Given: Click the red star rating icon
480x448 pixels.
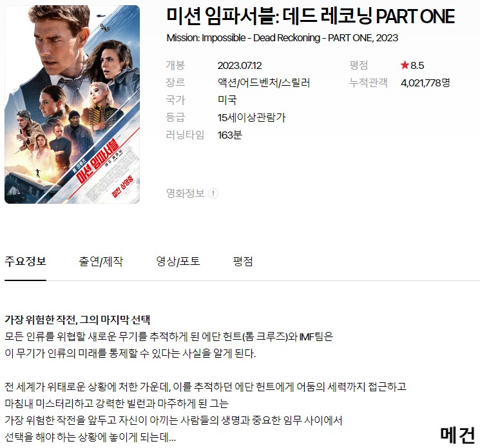Looking at the screenshot, I should (x=405, y=65).
